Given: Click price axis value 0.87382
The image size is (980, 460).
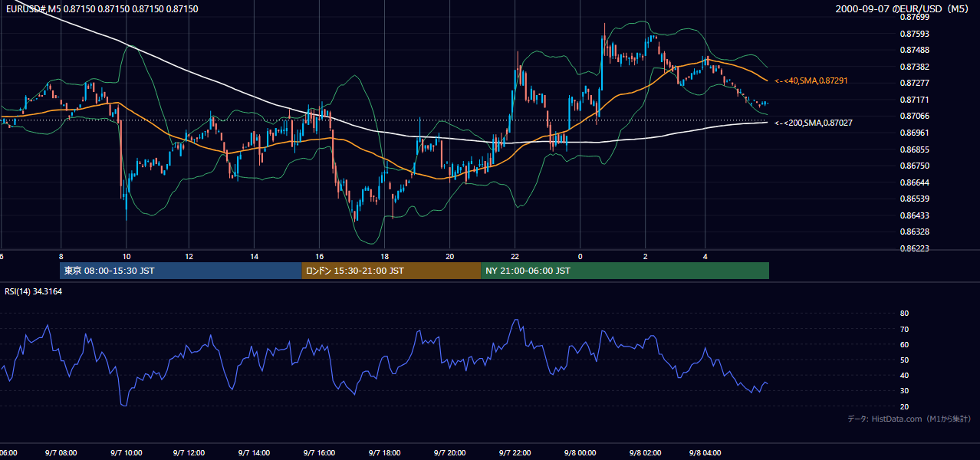Looking at the screenshot, I should tap(914, 67).
